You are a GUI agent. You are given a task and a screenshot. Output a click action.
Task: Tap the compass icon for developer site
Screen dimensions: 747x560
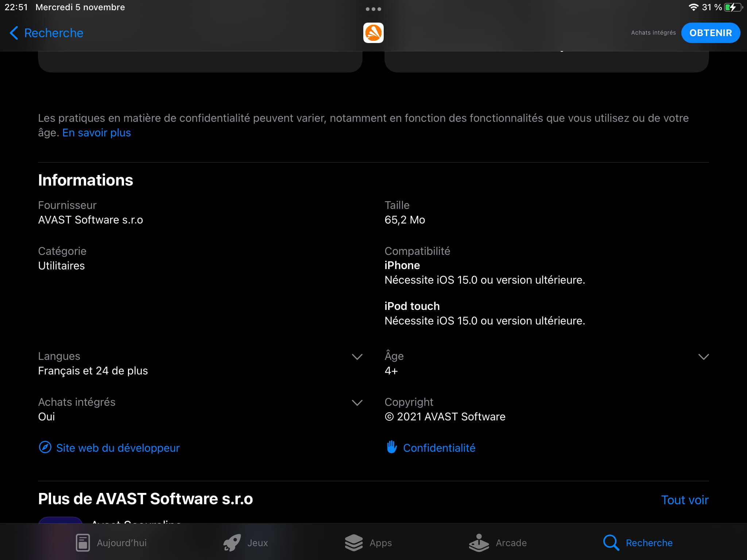(x=45, y=447)
